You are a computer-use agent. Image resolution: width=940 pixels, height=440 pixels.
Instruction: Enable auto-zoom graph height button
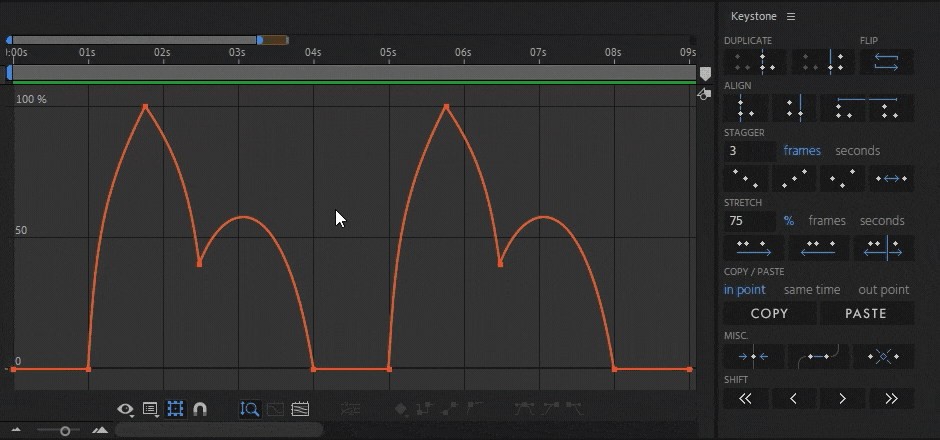tap(250, 409)
